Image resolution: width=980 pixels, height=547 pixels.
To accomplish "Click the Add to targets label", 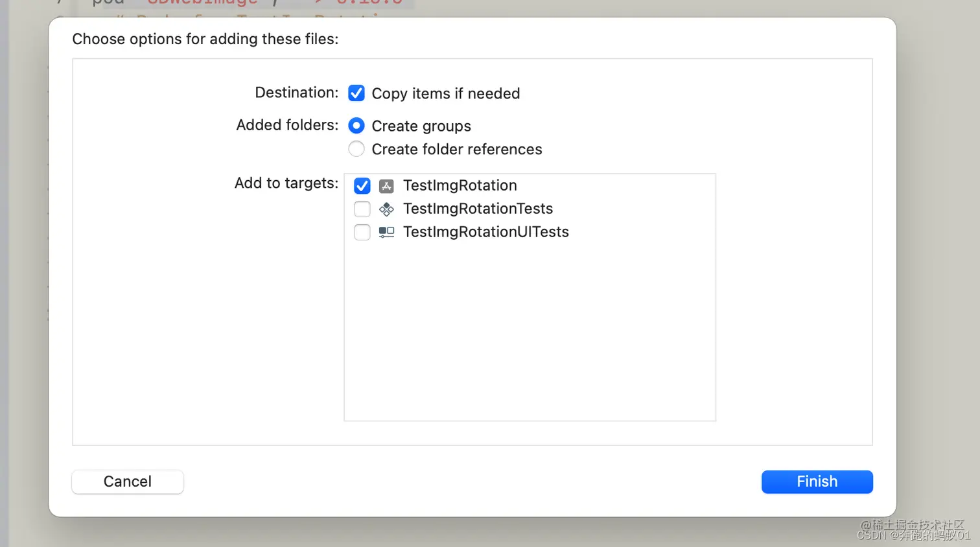I will click(286, 183).
